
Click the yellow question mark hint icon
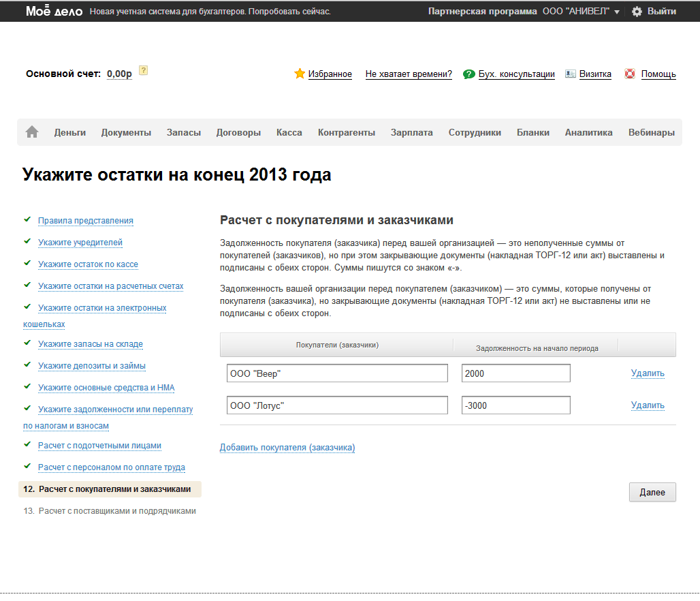143,70
